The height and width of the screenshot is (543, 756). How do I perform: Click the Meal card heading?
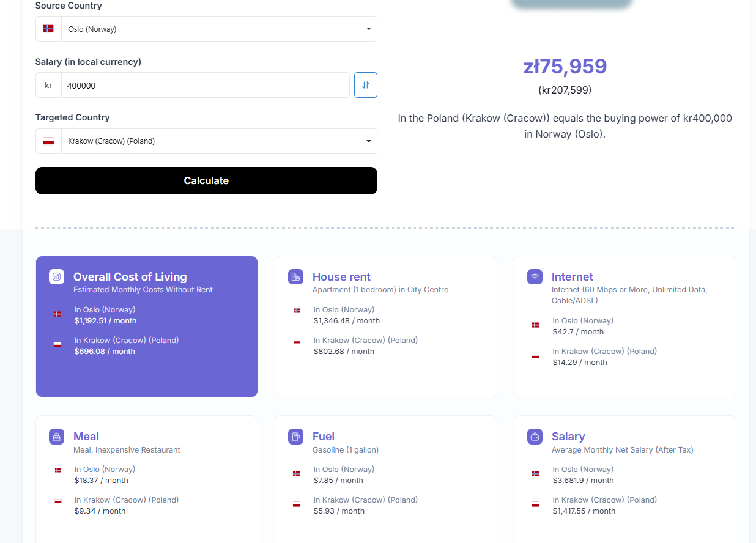[86, 436]
